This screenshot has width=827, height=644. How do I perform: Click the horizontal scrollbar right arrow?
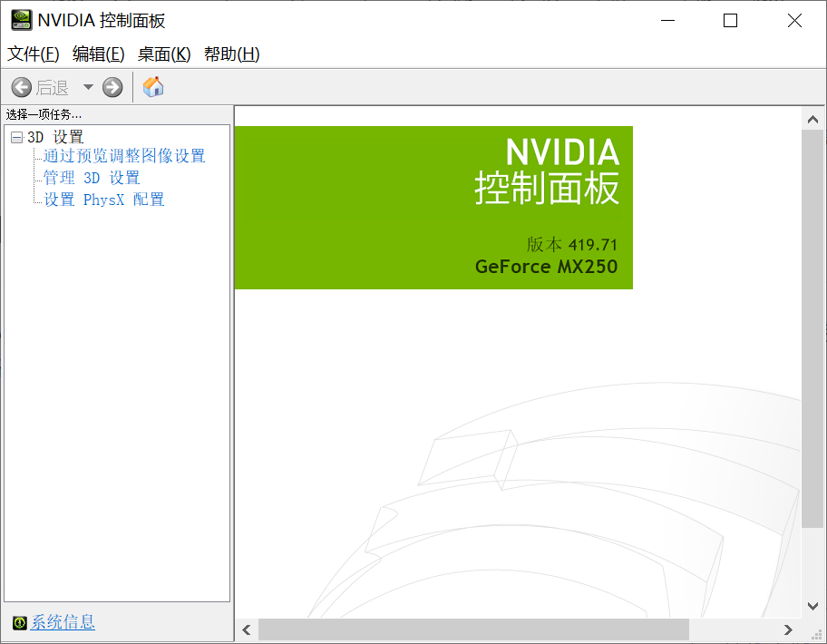pos(788,629)
